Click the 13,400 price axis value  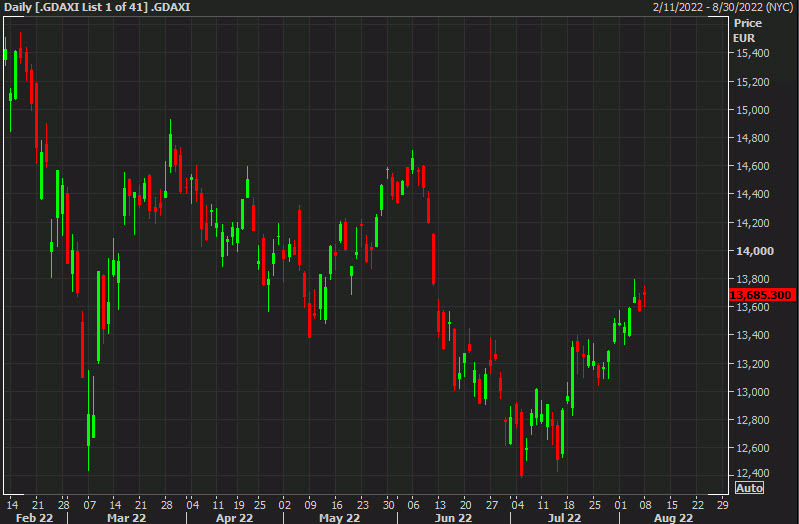[753, 335]
